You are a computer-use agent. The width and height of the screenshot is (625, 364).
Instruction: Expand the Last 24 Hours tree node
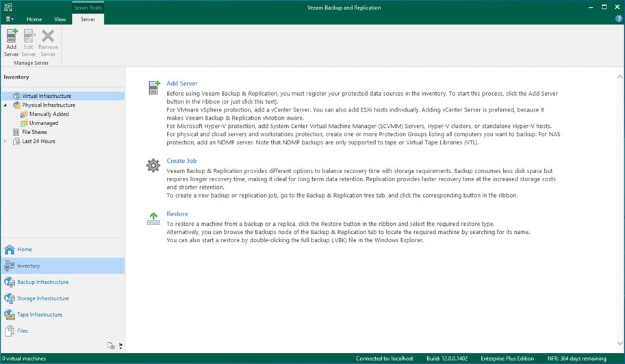tap(5, 142)
